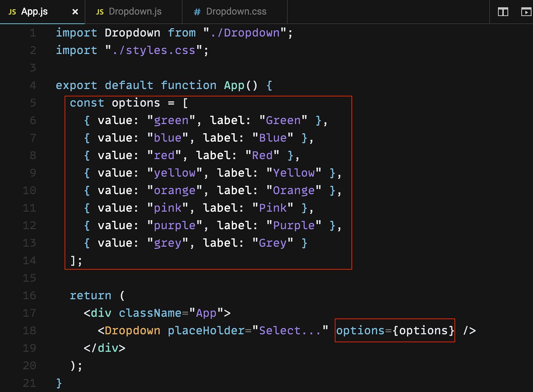Click the highlighted options={options} prop
533x392 pixels.
pyautogui.click(x=394, y=330)
